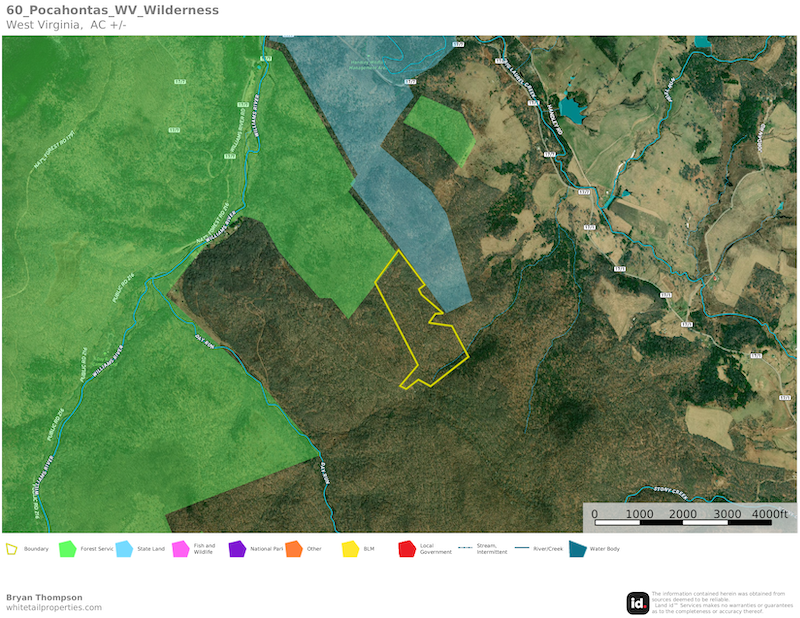Open the whitetailproperties.com link
The height and width of the screenshot is (618, 800).
point(54,608)
